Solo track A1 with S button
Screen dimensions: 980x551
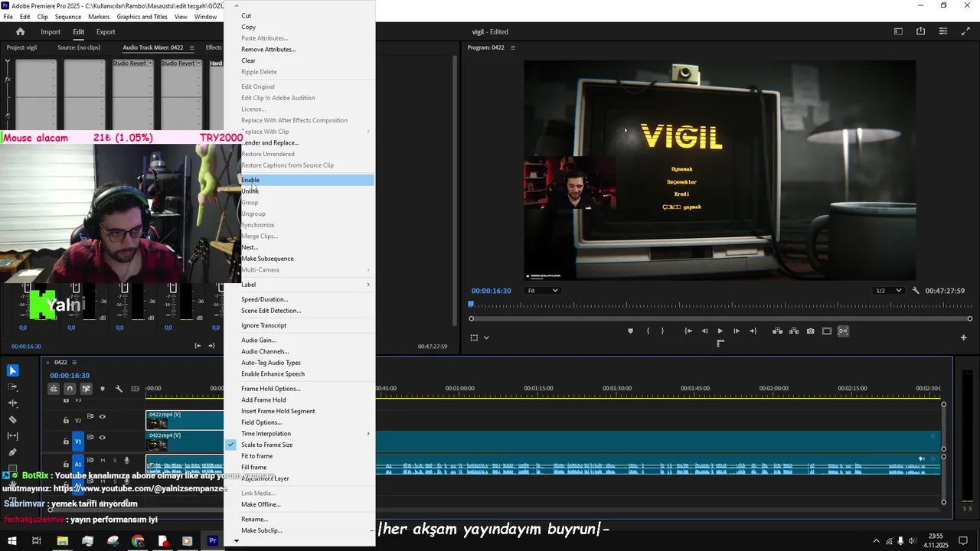[115, 461]
